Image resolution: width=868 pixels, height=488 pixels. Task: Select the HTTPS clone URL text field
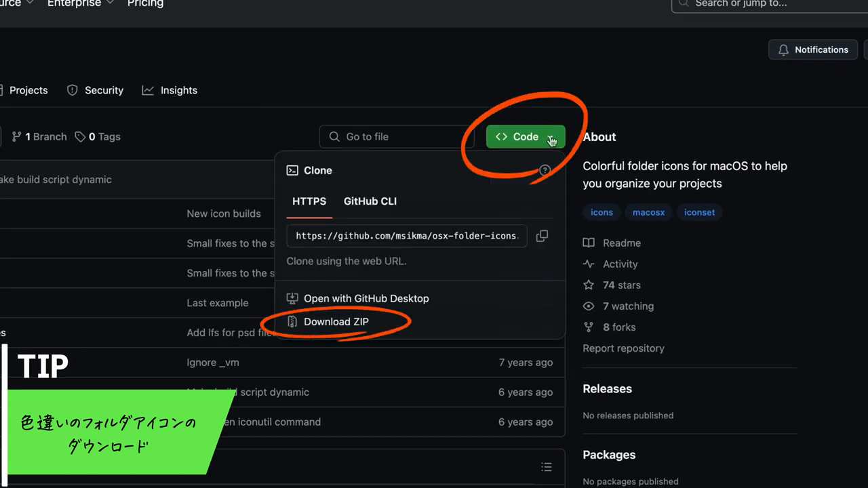click(x=407, y=236)
